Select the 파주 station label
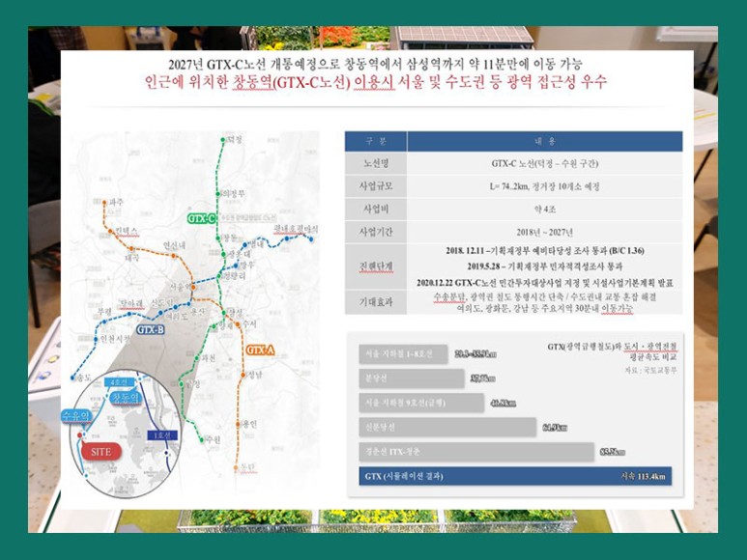This screenshot has width=747, height=560. [114, 203]
